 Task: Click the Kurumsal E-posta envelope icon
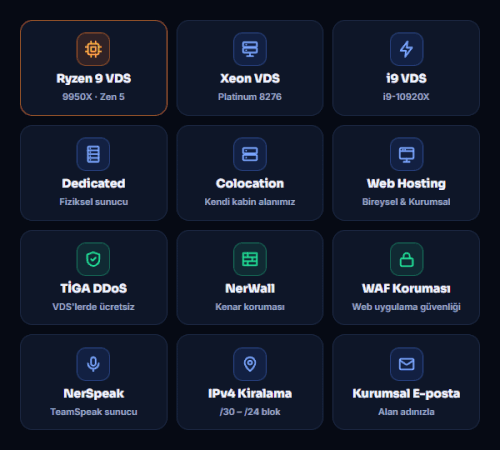click(406, 364)
